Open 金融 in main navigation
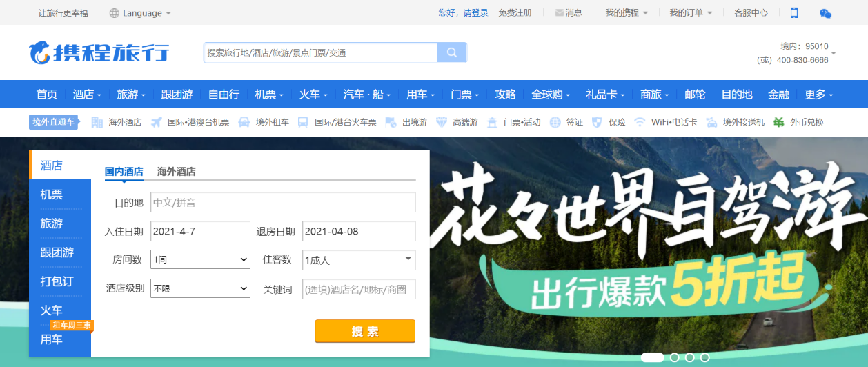 [778, 95]
